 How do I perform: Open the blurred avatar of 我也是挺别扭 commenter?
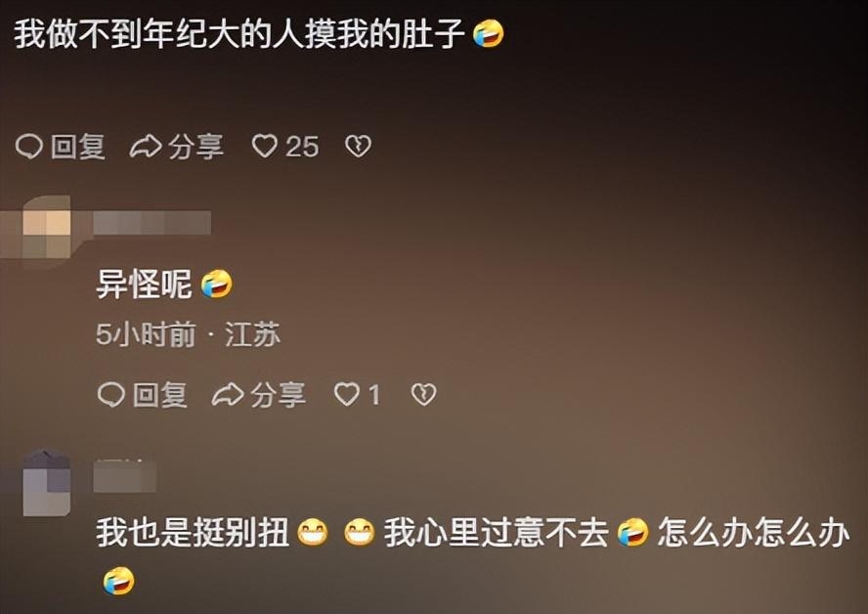47,482
